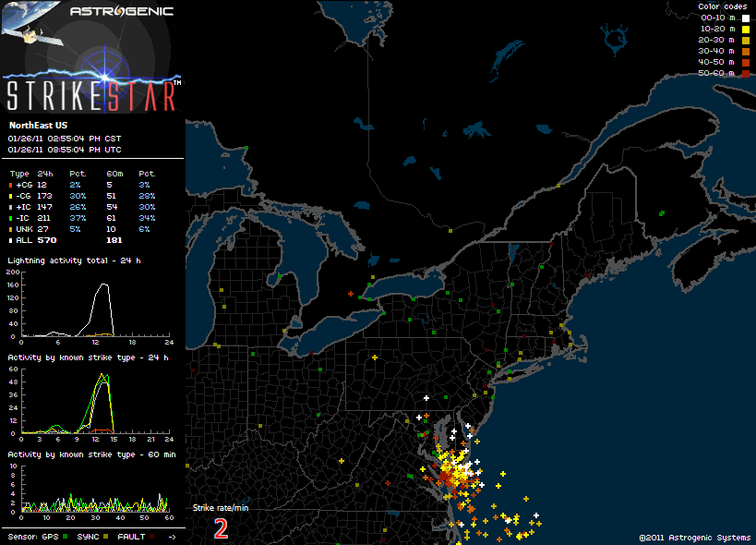756x545 pixels.
Task: Click the "+CG" strike type label
Action: tap(24, 185)
